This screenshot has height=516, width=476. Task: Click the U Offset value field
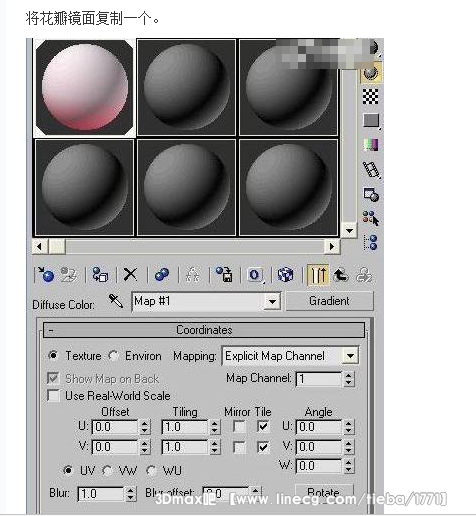coord(115,427)
